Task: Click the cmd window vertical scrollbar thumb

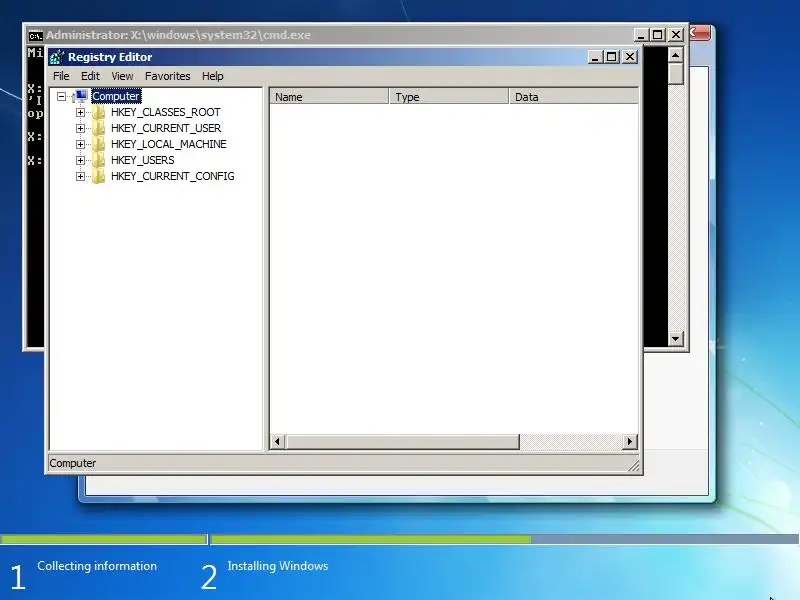Action: point(676,73)
